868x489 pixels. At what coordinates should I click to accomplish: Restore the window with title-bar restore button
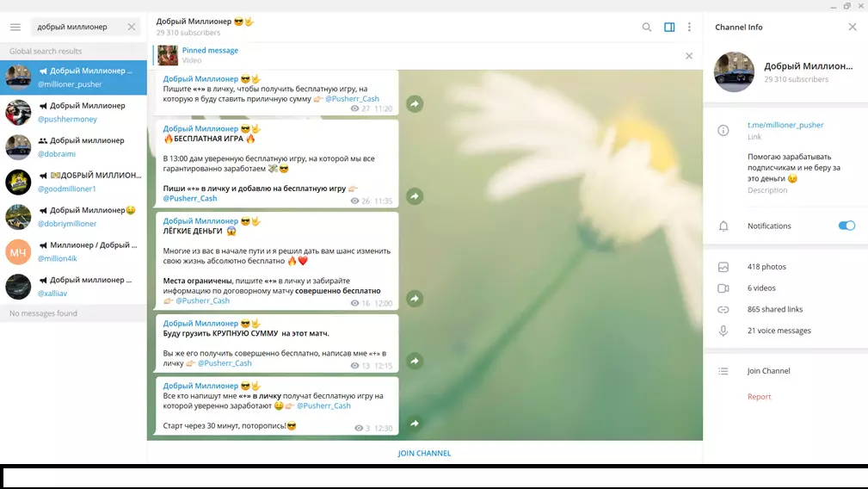(x=847, y=6)
